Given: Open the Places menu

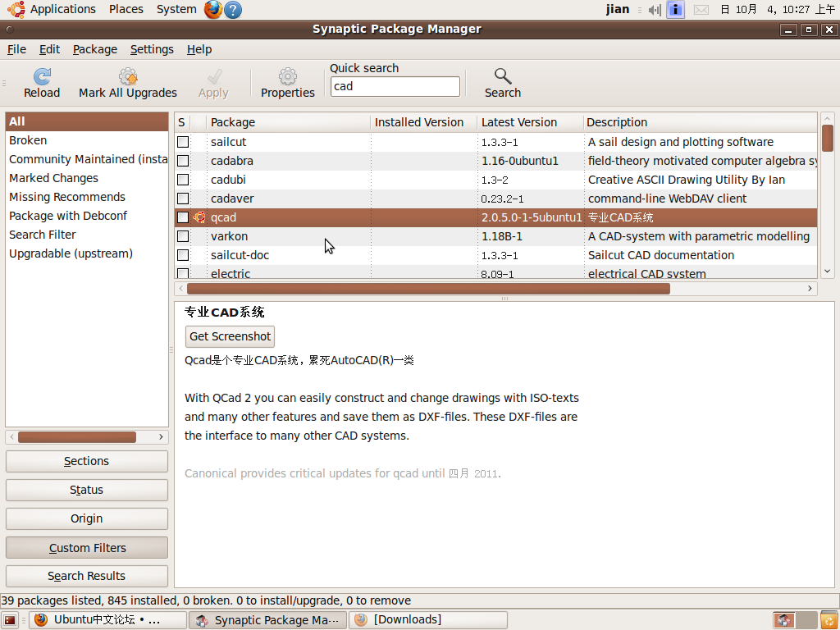Looking at the screenshot, I should [126, 10].
